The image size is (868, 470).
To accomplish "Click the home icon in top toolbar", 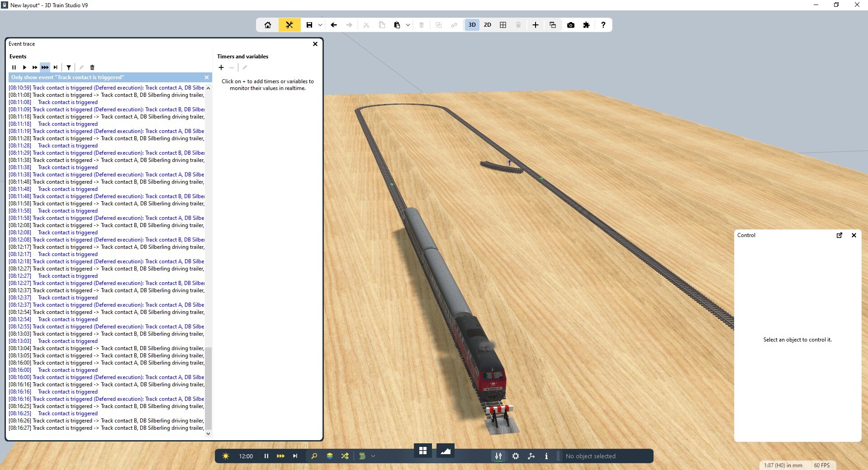I will (x=268, y=25).
